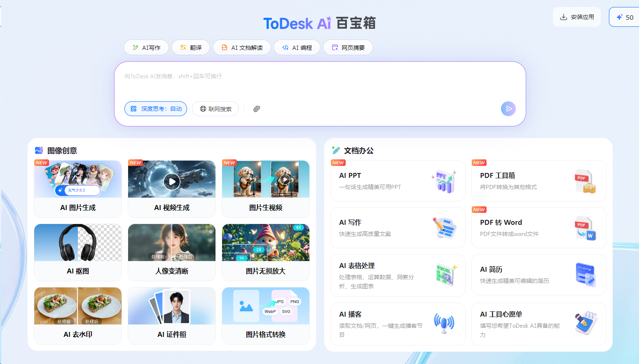Select the 翻译 quick tab
This screenshot has width=639, height=364.
(191, 47)
